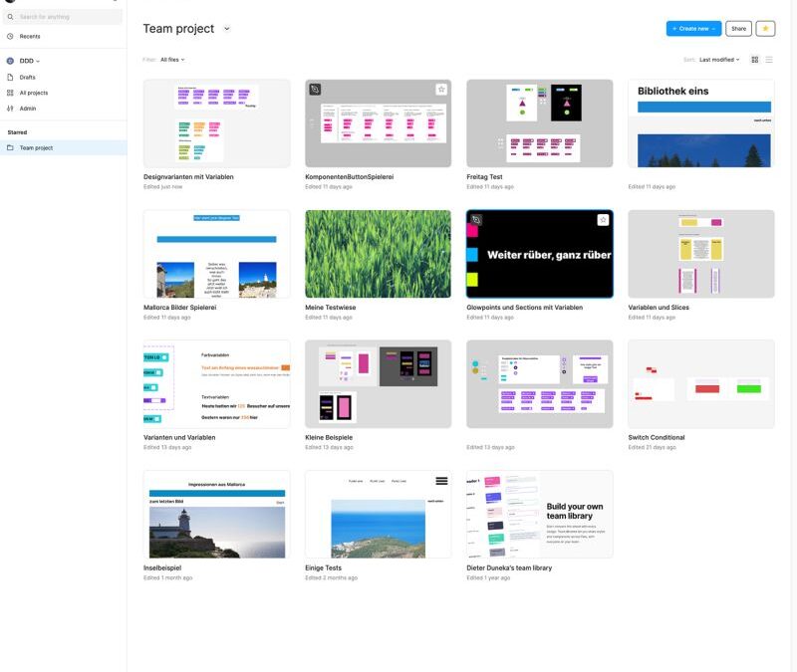Viewport: 797px width, 672px height.
Task: Click the Switch Conditional file name
Action: [x=657, y=437]
